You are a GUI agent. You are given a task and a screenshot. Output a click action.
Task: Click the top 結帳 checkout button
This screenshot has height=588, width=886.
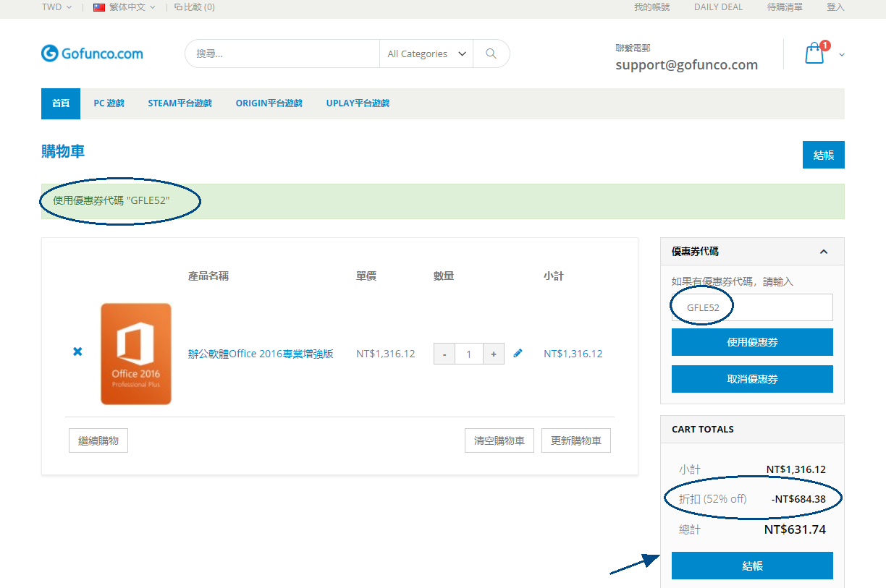click(x=824, y=155)
